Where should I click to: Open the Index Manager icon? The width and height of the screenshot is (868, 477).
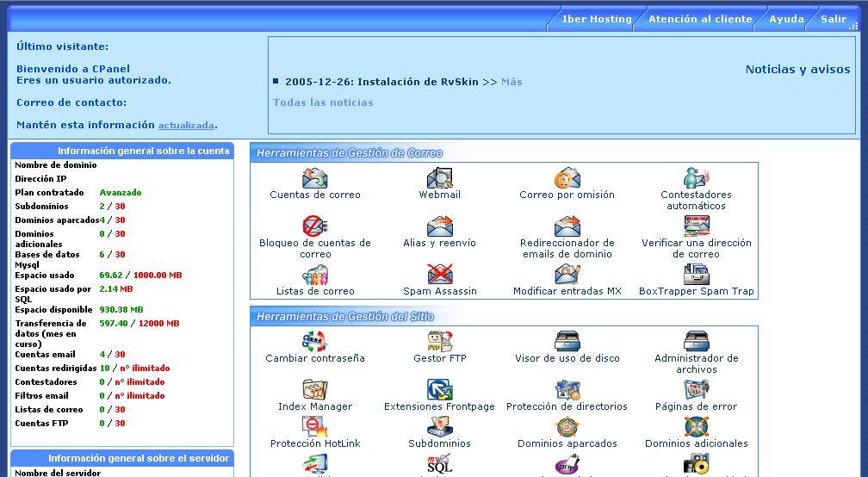point(315,389)
